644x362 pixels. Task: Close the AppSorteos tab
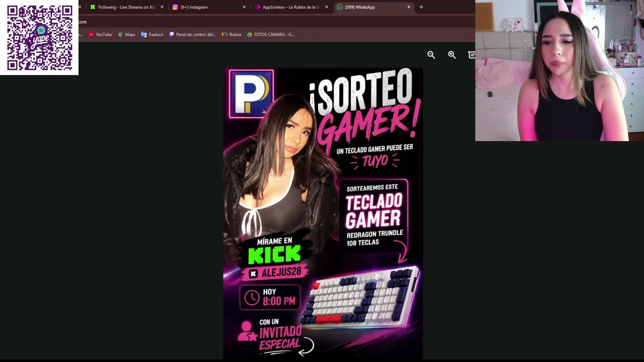327,7
